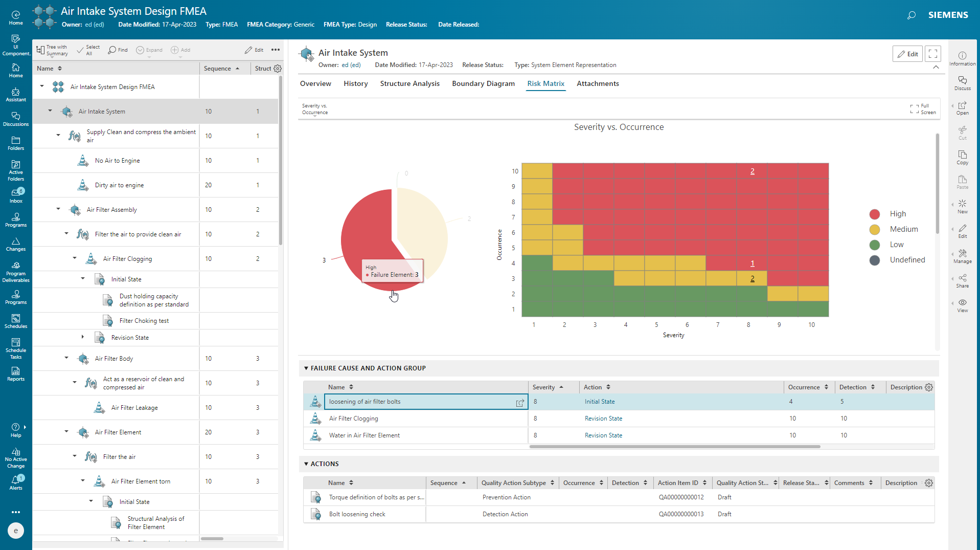The height and width of the screenshot is (550, 980).
Task: Select the Add icon above the structure tree
Action: (x=180, y=50)
